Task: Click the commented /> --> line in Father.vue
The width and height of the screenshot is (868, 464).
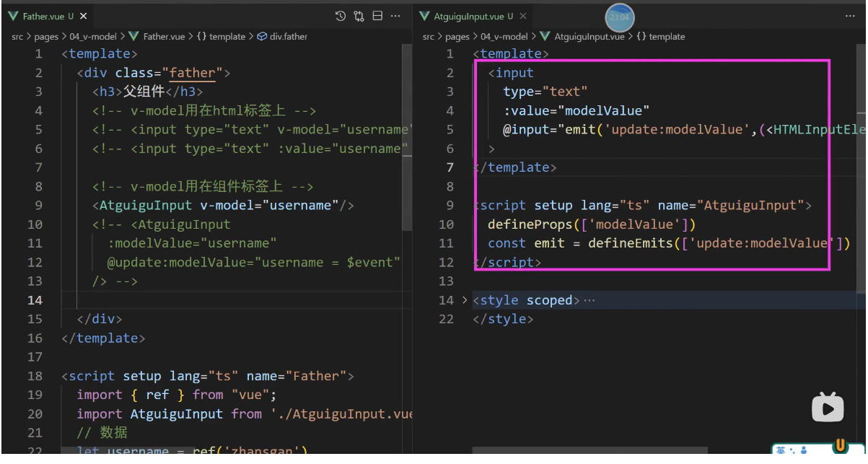Action: pyautogui.click(x=115, y=281)
